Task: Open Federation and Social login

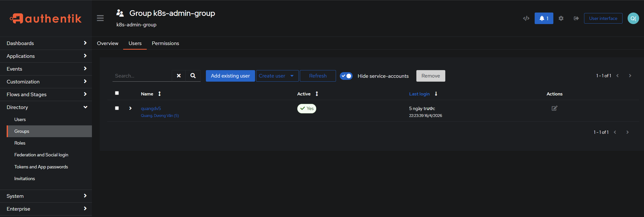Action: tap(49, 155)
